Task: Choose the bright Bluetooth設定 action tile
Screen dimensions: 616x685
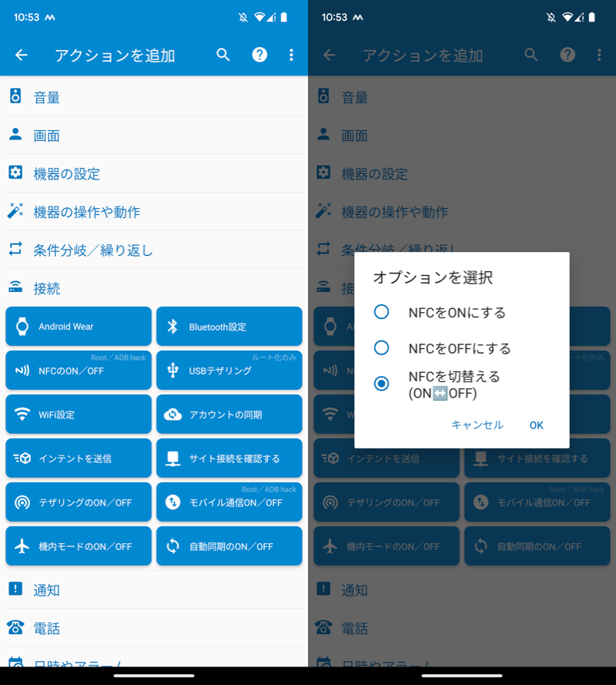Action: (229, 327)
